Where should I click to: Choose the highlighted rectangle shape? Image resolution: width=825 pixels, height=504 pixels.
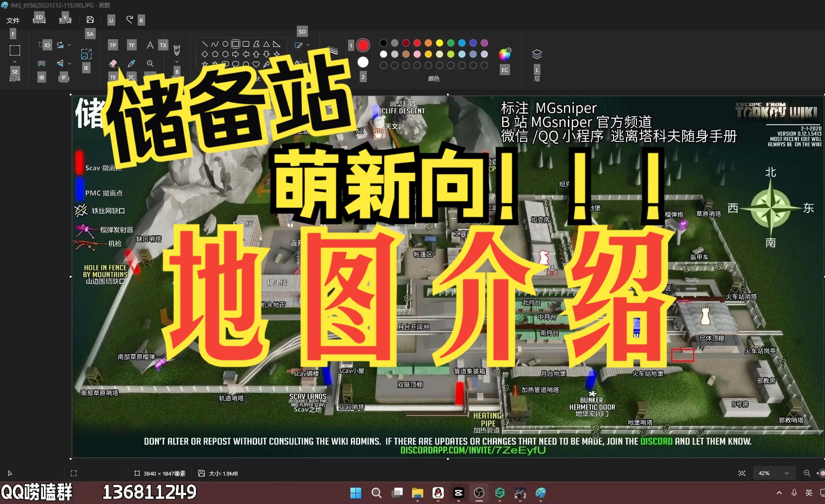(236, 44)
